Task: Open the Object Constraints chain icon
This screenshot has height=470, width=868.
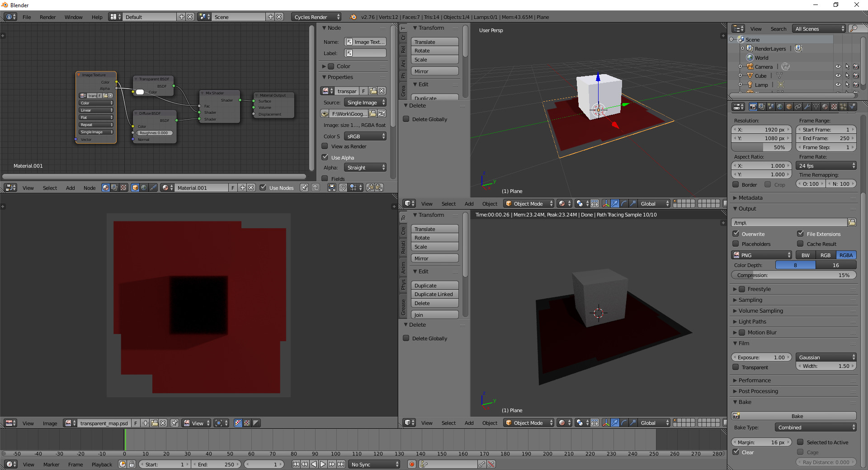Action: (798, 107)
